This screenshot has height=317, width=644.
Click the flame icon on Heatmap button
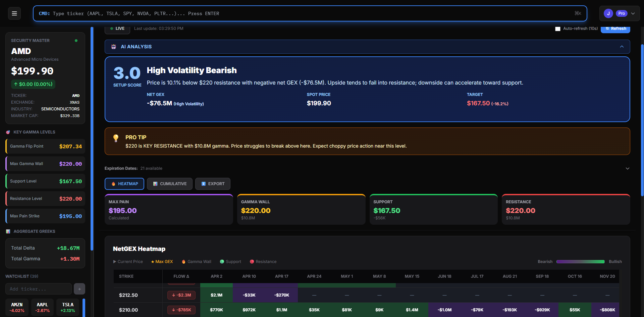pos(114,183)
